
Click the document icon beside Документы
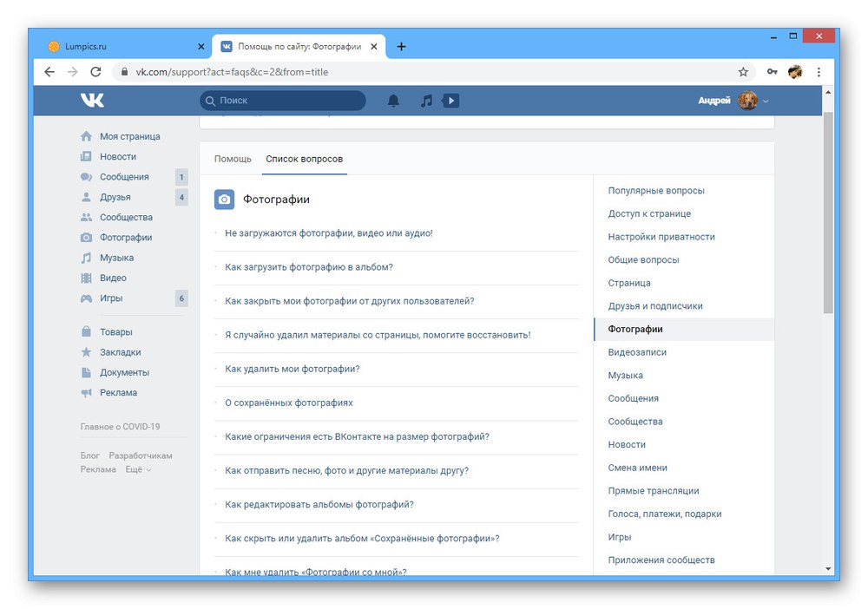(x=86, y=372)
